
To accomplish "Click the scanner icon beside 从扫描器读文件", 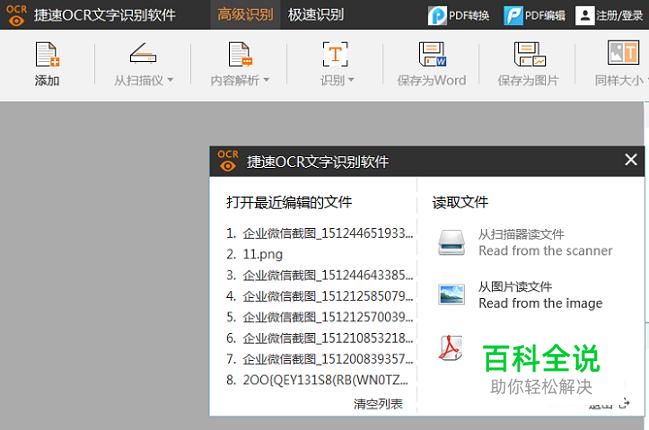I will click(452, 243).
